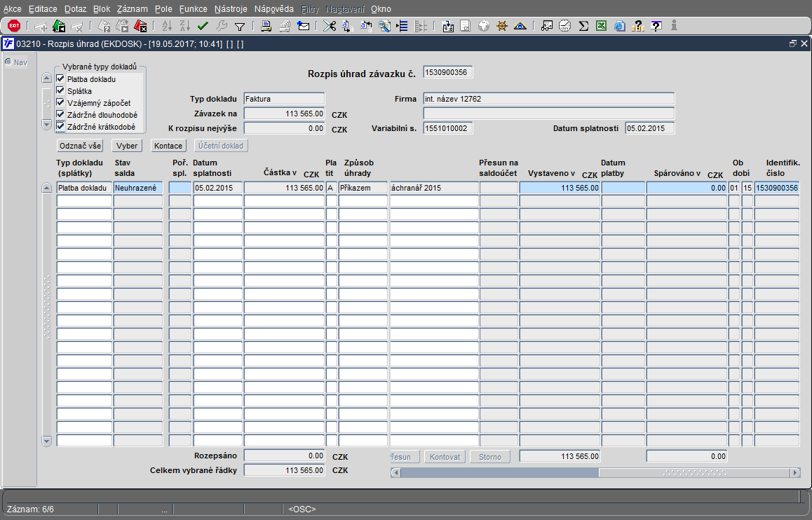Click the pyramid eye icon

tap(520, 25)
